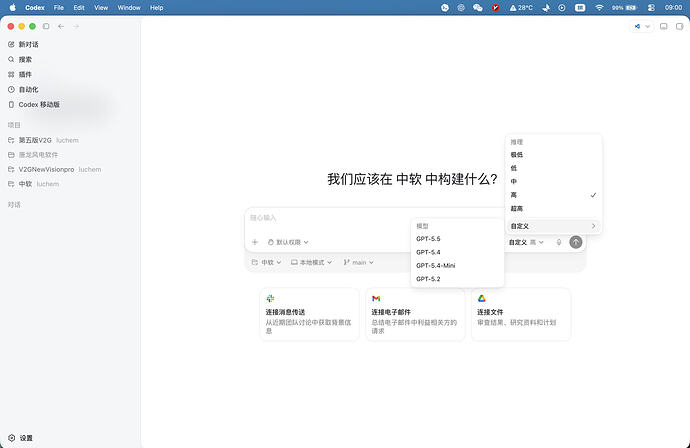Open project V2GNewVisionpro
Screen dimensions: 690x448
click(x=55, y=169)
